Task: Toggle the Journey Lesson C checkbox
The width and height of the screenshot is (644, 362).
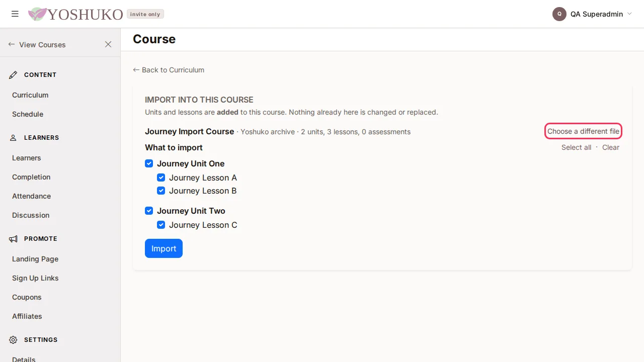Action: click(x=161, y=225)
